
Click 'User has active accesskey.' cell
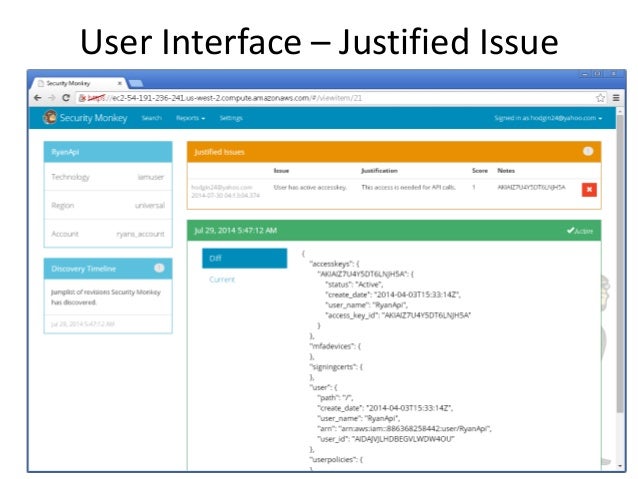tap(310, 187)
